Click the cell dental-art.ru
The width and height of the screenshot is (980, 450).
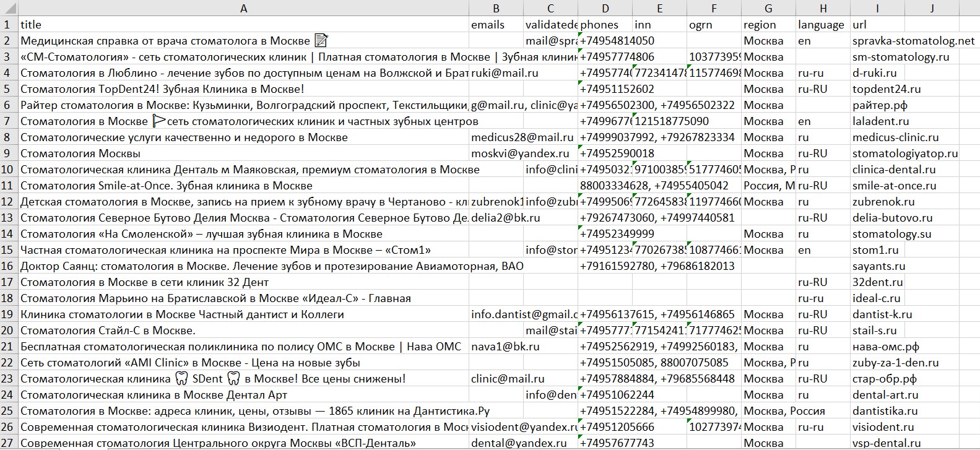[x=887, y=395]
